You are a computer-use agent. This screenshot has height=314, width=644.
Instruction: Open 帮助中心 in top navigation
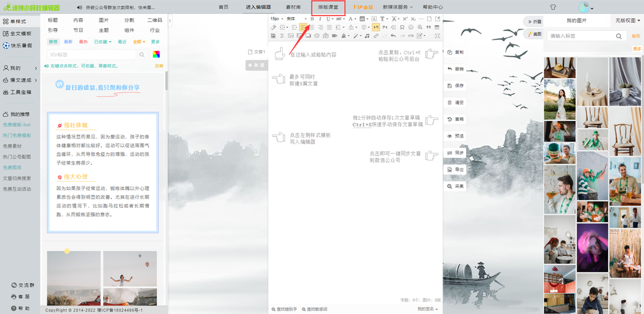tap(432, 7)
